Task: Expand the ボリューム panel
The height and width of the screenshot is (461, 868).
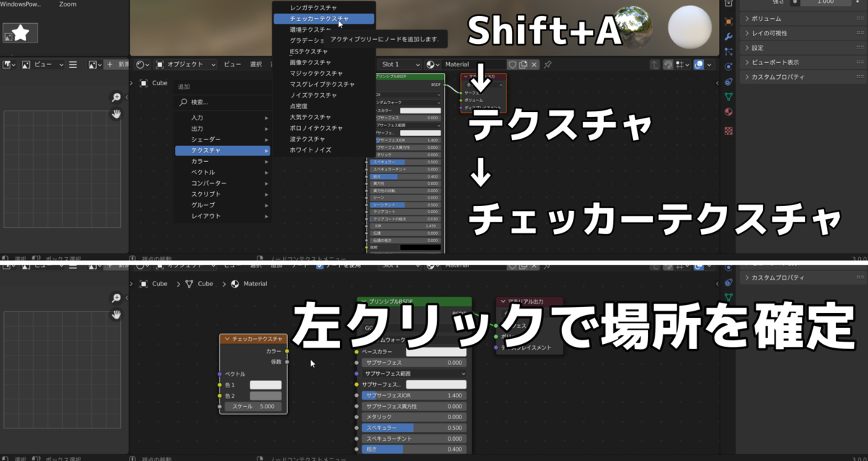Action: click(804, 19)
